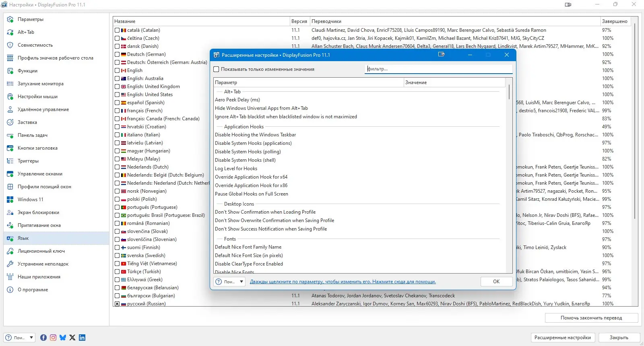Click the Windows 11 sidebar icon
Viewport: 644px width, 346px height.
10,200
